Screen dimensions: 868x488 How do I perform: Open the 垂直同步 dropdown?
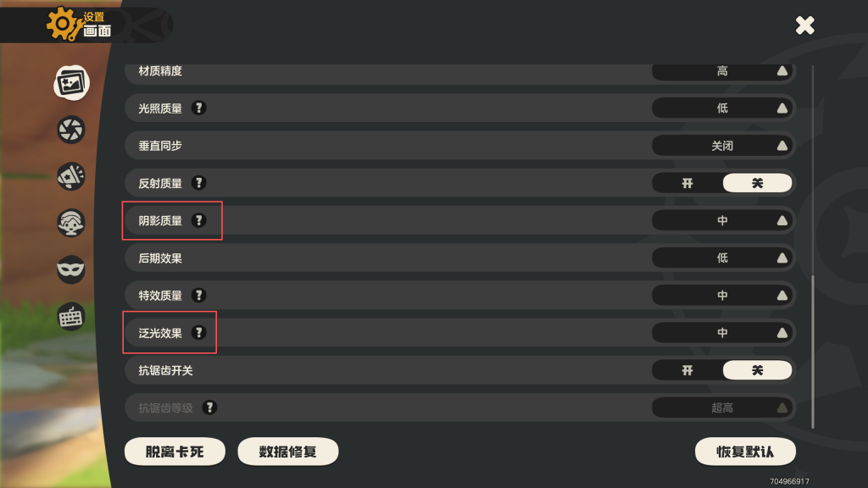click(x=722, y=146)
